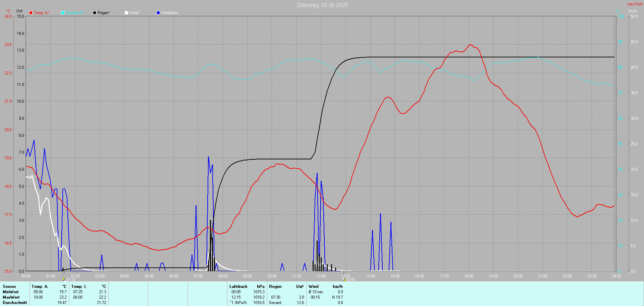Click the MinWert row label
Image resolution: width=644 pixels, height=306 pixels.
coord(11,292)
